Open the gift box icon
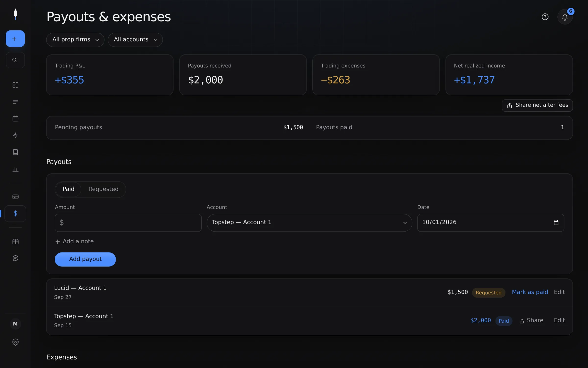Viewport: 588px width, 368px height. pyautogui.click(x=15, y=241)
